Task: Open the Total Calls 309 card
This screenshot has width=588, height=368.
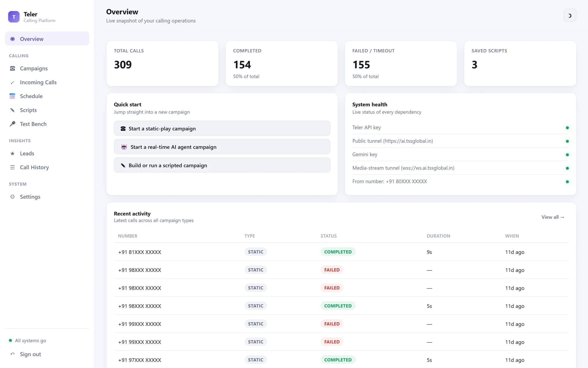Action: click(x=162, y=63)
